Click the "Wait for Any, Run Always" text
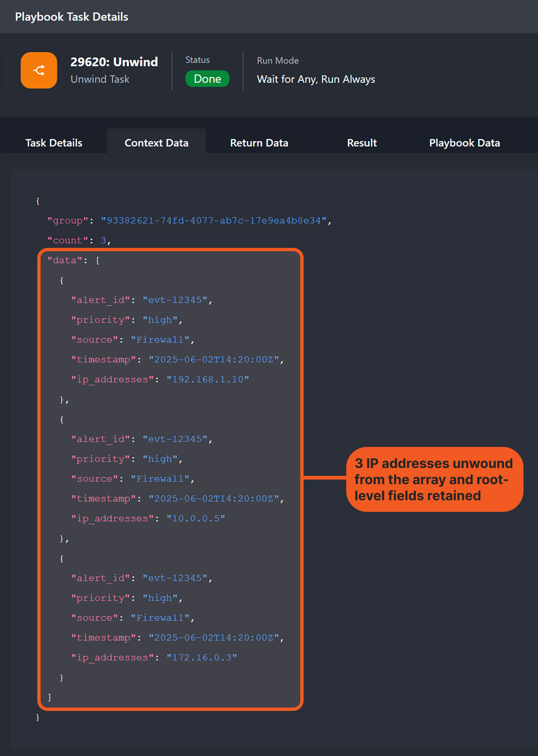 coord(316,79)
